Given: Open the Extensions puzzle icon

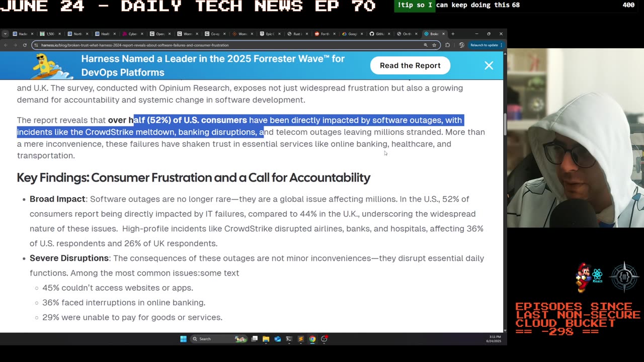Looking at the screenshot, I should click(x=447, y=45).
